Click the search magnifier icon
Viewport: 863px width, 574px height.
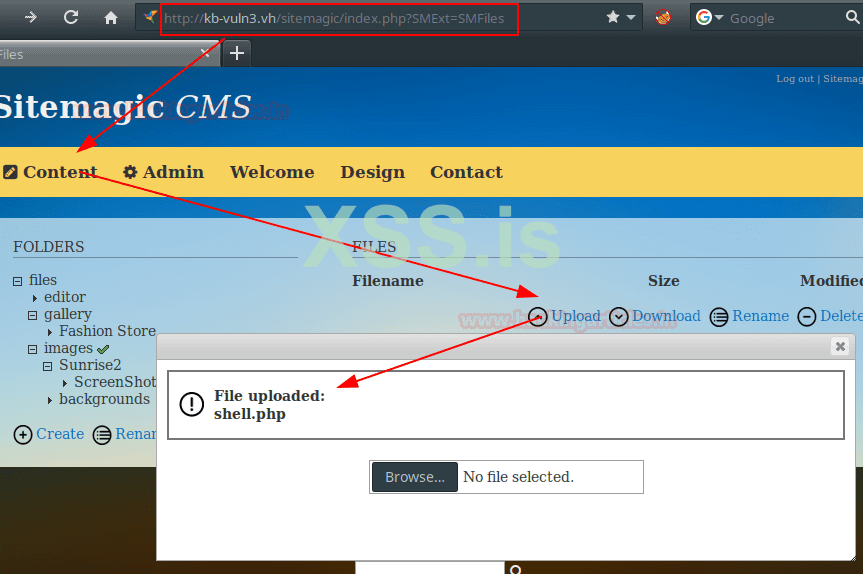[x=853, y=18]
